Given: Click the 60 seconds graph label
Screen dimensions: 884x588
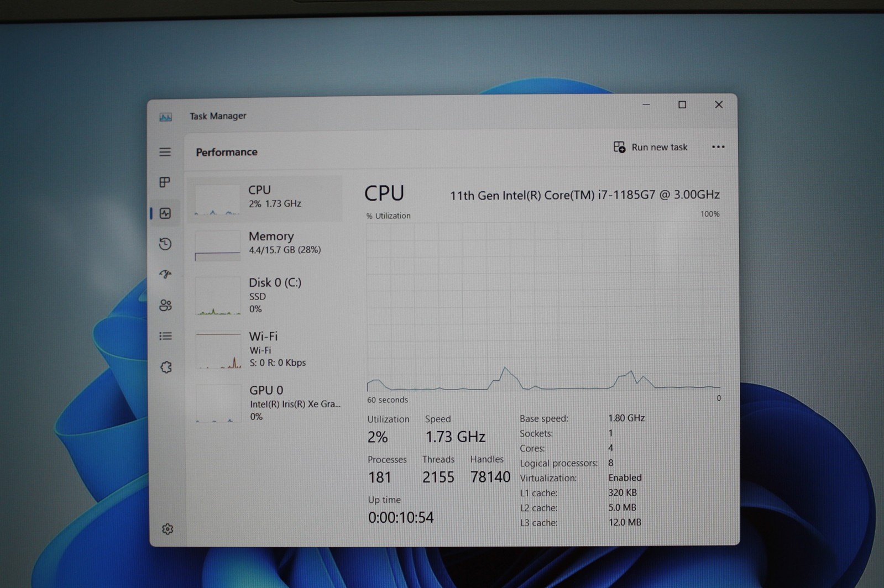Looking at the screenshot, I should [x=388, y=400].
